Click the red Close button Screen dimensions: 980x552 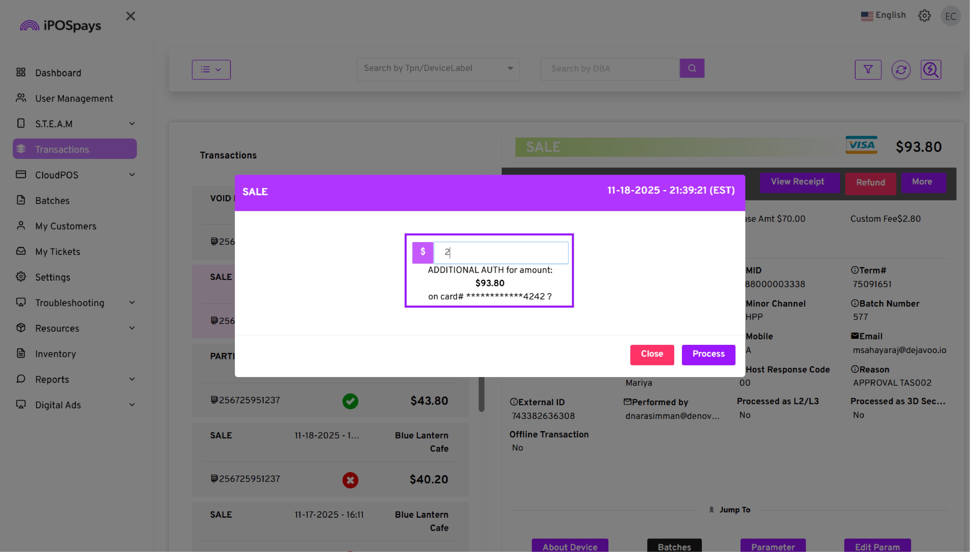[652, 355]
